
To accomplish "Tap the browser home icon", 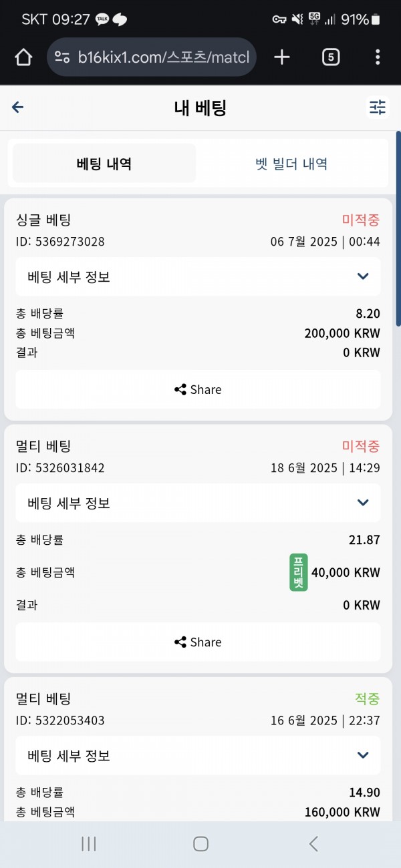I will pyautogui.click(x=23, y=57).
